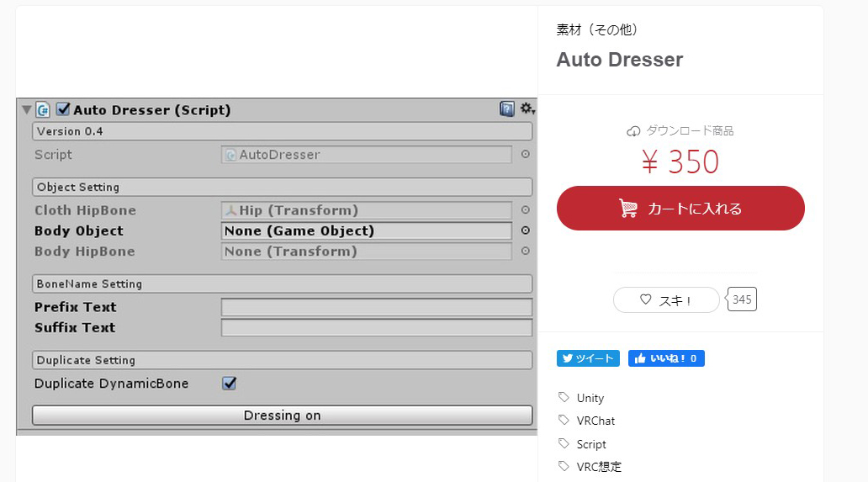Click the AutoDresser script field
The height and width of the screenshot is (482, 868).
[367, 155]
